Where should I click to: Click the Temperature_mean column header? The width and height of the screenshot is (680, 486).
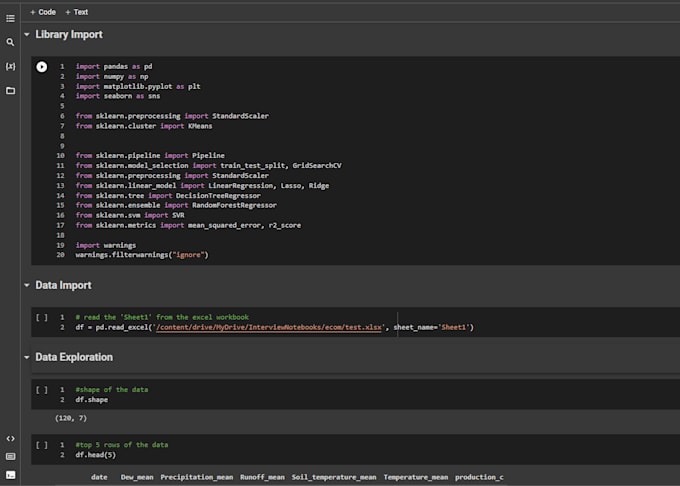[x=416, y=477]
